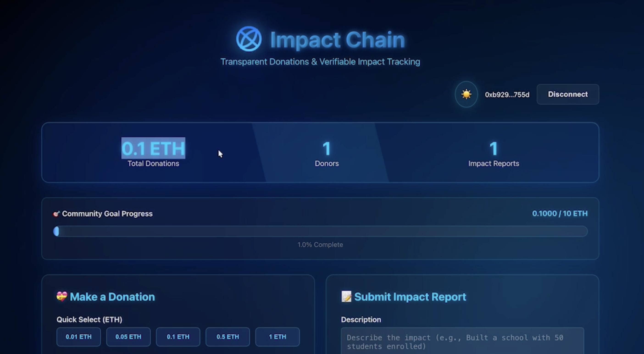
Task: Click the 0.1000 / 10 ETH goal label
Action: point(560,213)
